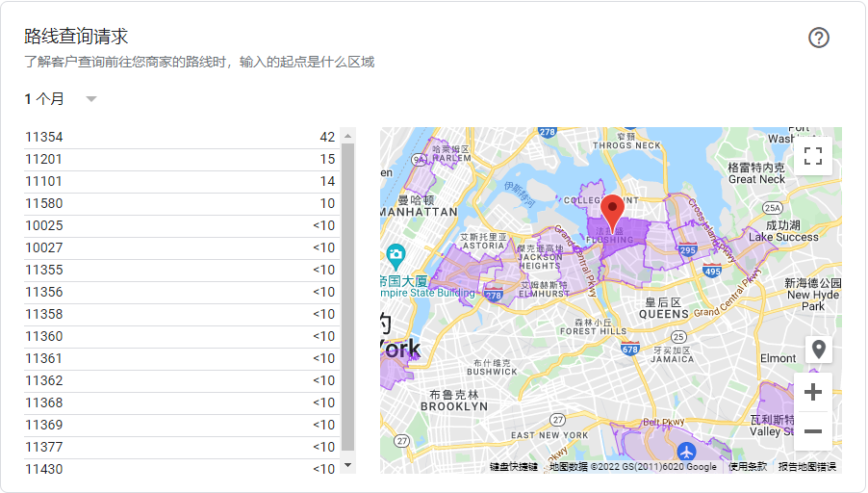Viewport: 868px width, 493px height.
Task: Toggle fullscreen map view
Action: [812, 156]
